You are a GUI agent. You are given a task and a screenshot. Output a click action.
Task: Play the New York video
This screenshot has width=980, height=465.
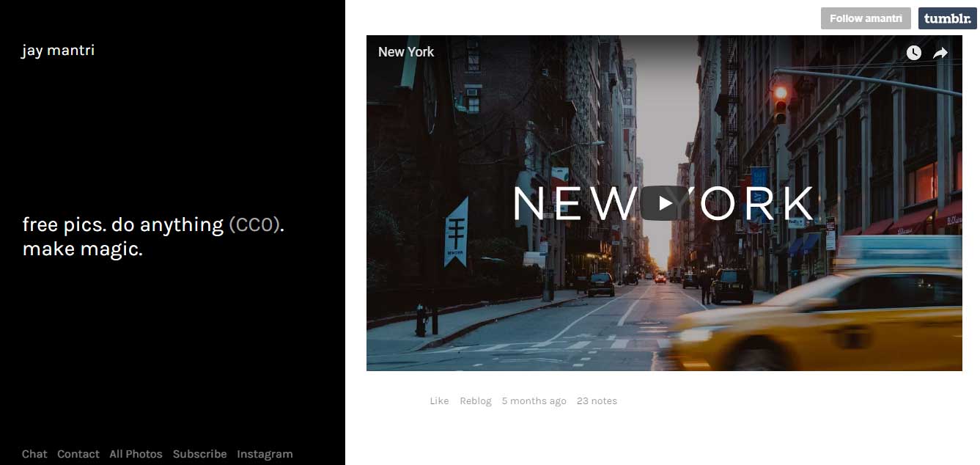[665, 203]
